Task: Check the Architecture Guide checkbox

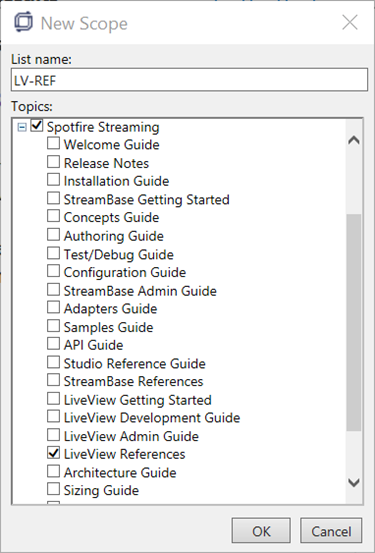Action: pos(53,471)
